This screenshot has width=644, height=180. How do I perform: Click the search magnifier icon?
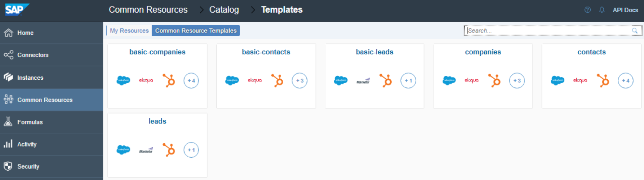tap(635, 31)
